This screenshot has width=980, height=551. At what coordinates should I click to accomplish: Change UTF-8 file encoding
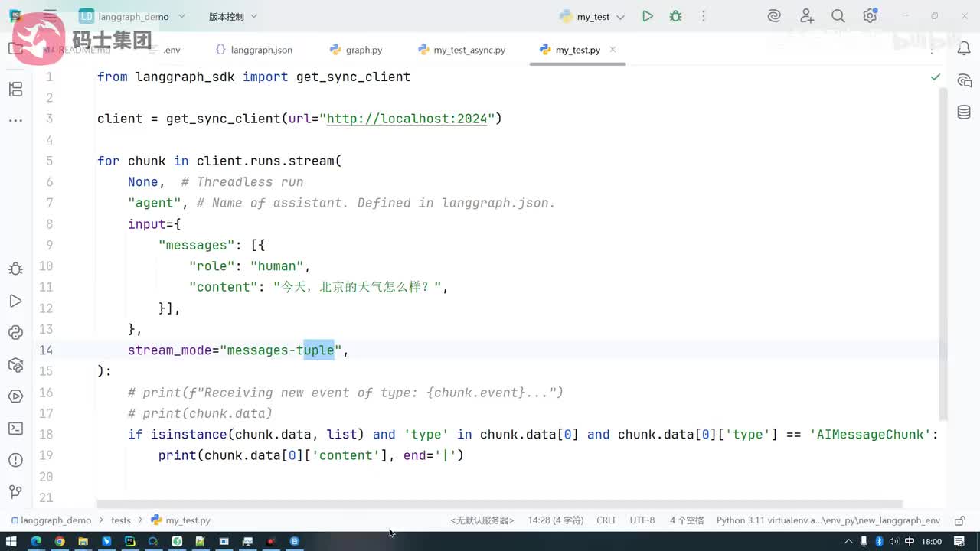pyautogui.click(x=642, y=520)
